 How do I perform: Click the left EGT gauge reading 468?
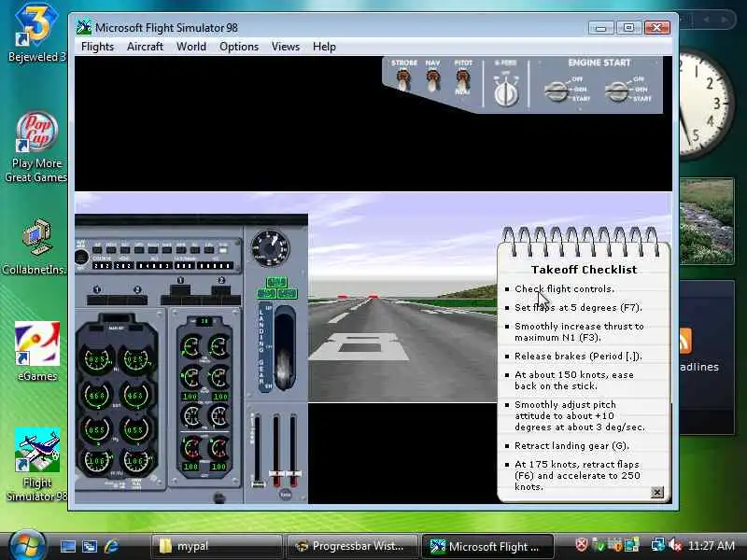click(97, 396)
